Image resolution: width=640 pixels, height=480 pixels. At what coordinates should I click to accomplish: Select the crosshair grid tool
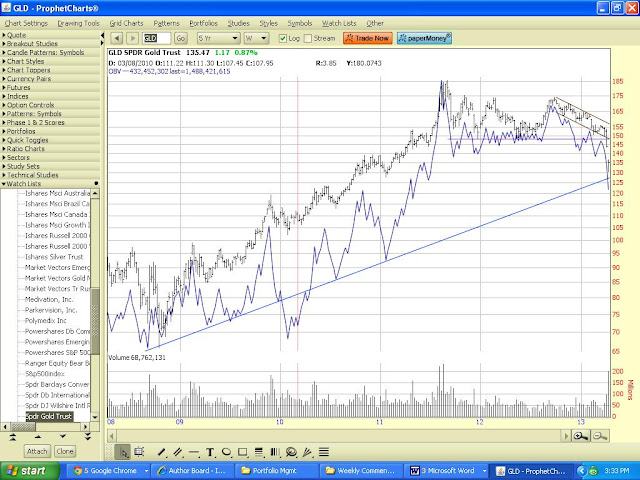coord(139,452)
